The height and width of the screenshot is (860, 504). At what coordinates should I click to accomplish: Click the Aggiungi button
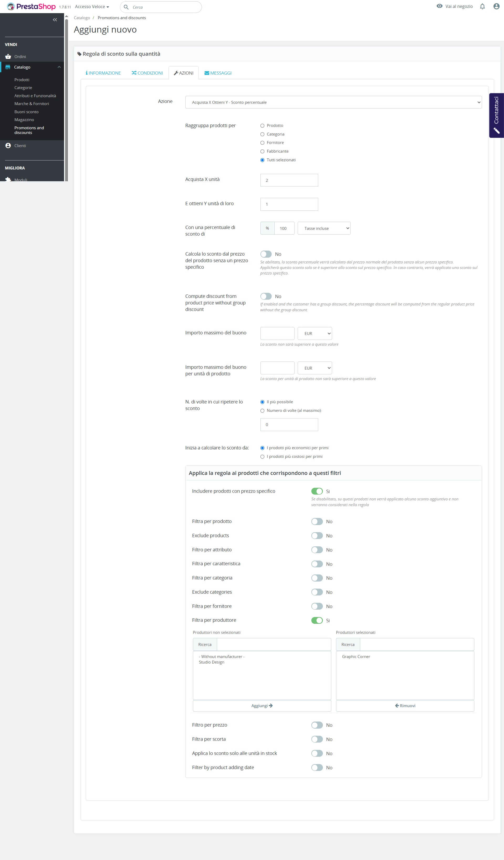(x=262, y=706)
